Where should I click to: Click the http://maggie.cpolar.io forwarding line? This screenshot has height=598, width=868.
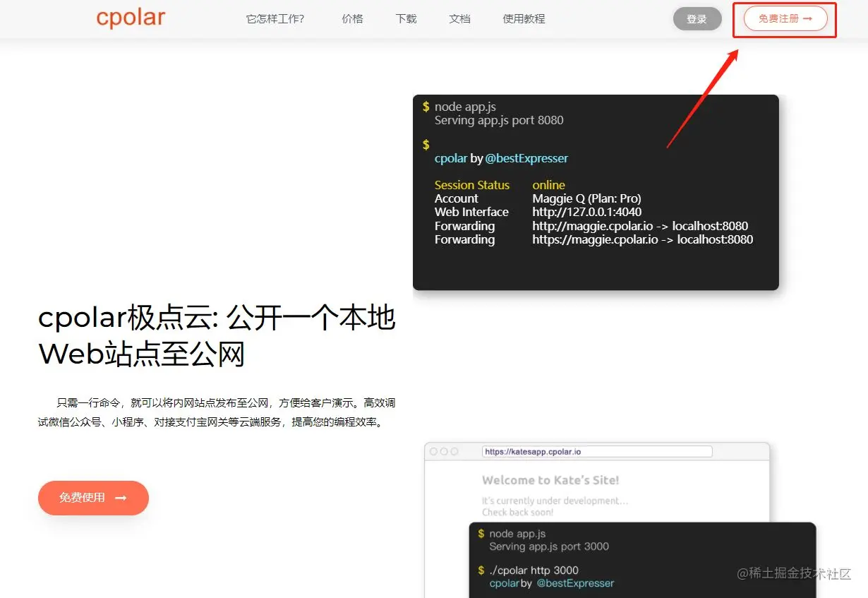coord(640,226)
